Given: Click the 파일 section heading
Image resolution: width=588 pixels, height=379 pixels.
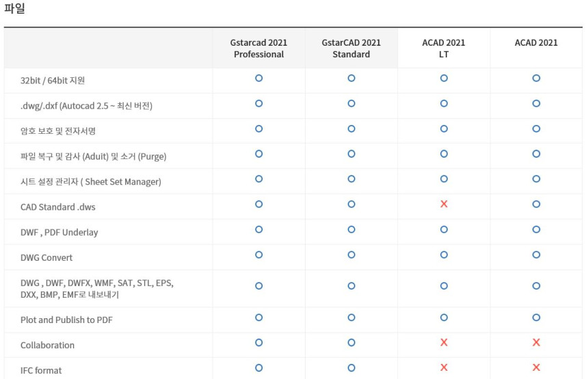Looking at the screenshot, I should coord(15,10).
